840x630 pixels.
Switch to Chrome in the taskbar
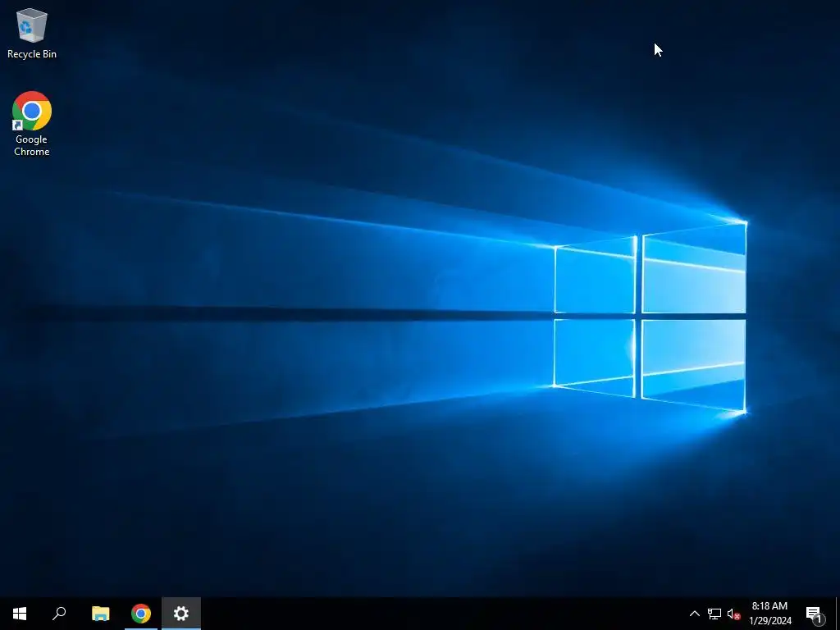[141, 614]
